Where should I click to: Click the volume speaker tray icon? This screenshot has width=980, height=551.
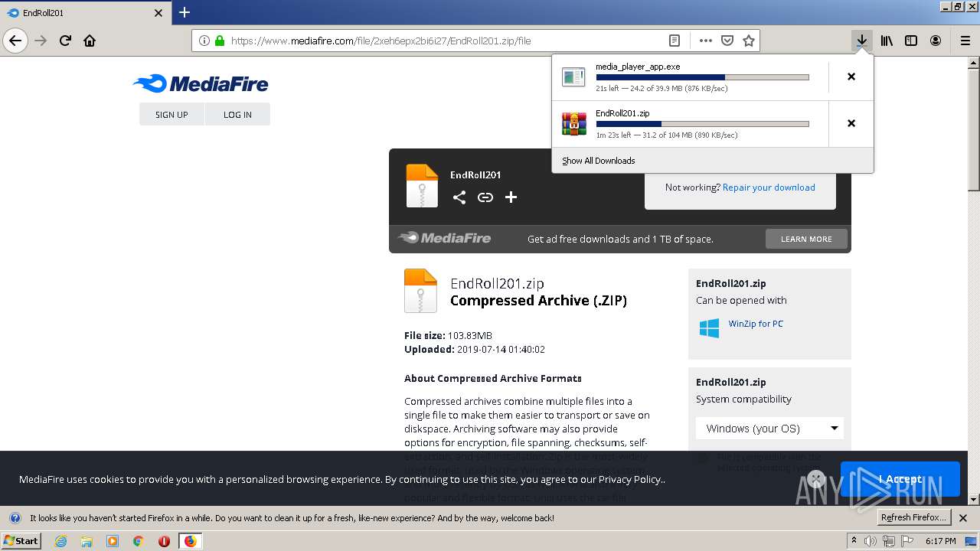click(x=871, y=541)
